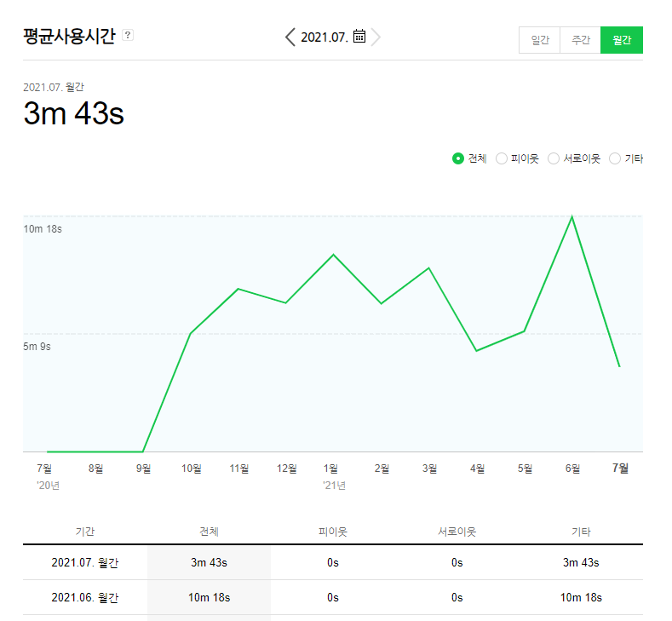Click the 전체 table column header

coord(210,532)
